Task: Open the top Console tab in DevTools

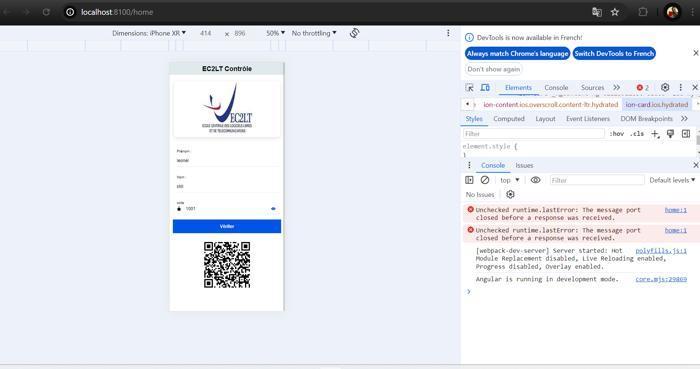Action: point(556,88)
